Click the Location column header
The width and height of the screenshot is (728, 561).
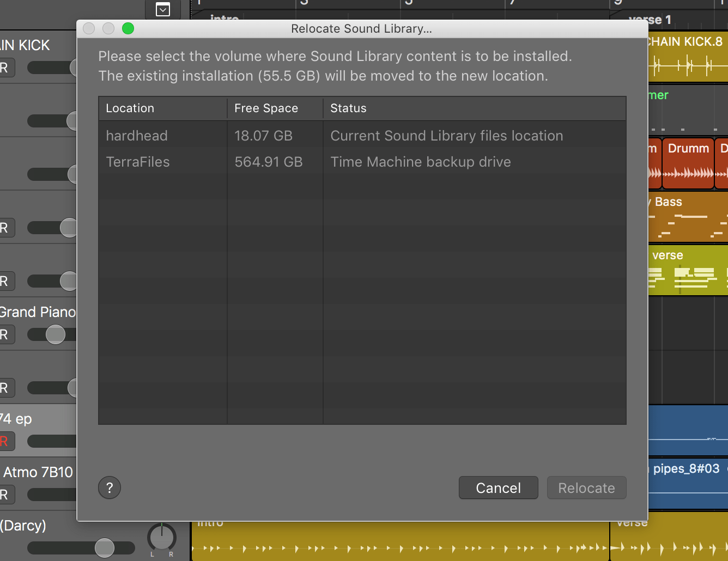pyautogui.click(x=130, y=108)
